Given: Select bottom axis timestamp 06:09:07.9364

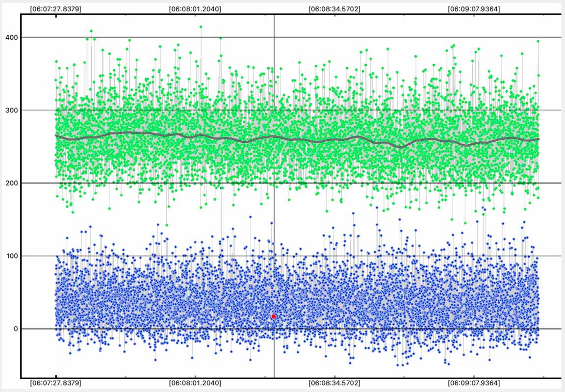Looking at the screenshot, I should point(474,383).
